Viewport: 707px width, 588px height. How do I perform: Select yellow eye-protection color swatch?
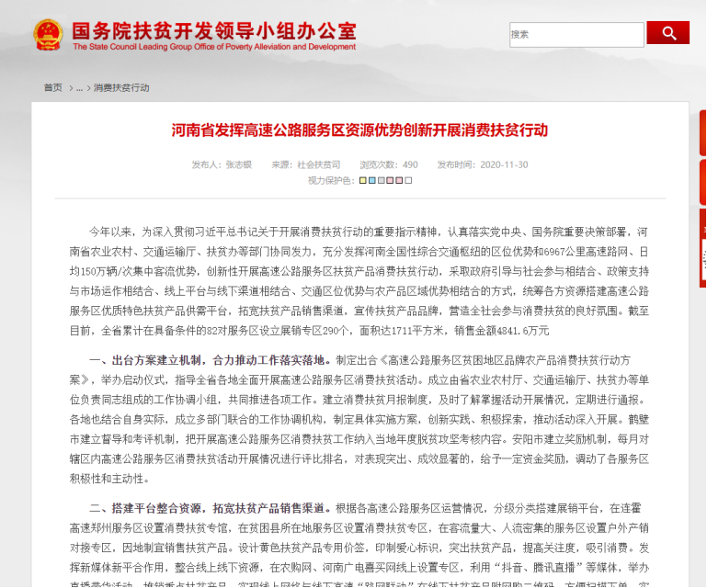tap(363, 181)
